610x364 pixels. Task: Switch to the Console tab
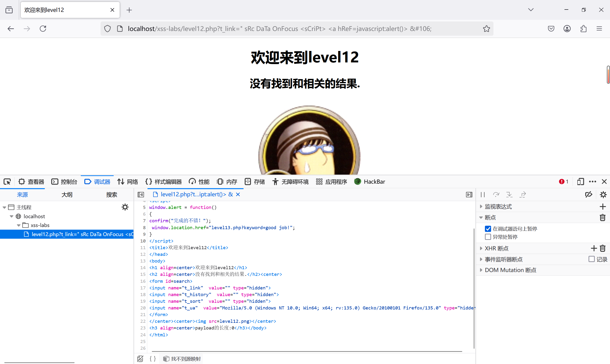pyautogui.click(x=64, y=182)
